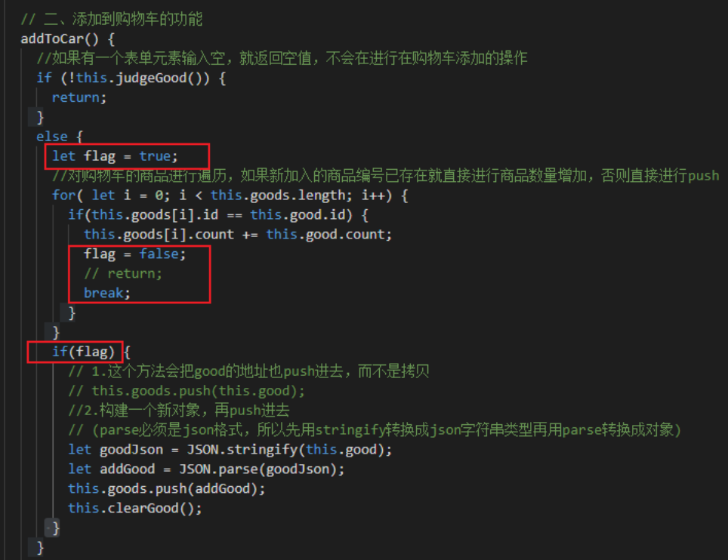Click the commented-out '// return;' line

[123, 274]
